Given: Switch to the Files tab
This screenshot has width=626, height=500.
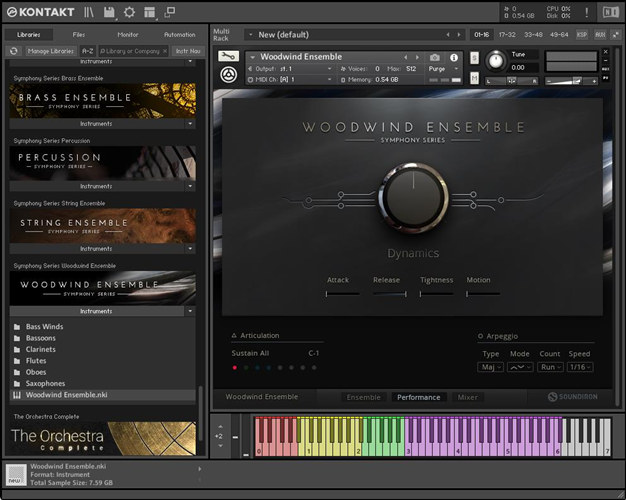Looking at the screenshot, I should pyautogui.click(x=78, y=34).
